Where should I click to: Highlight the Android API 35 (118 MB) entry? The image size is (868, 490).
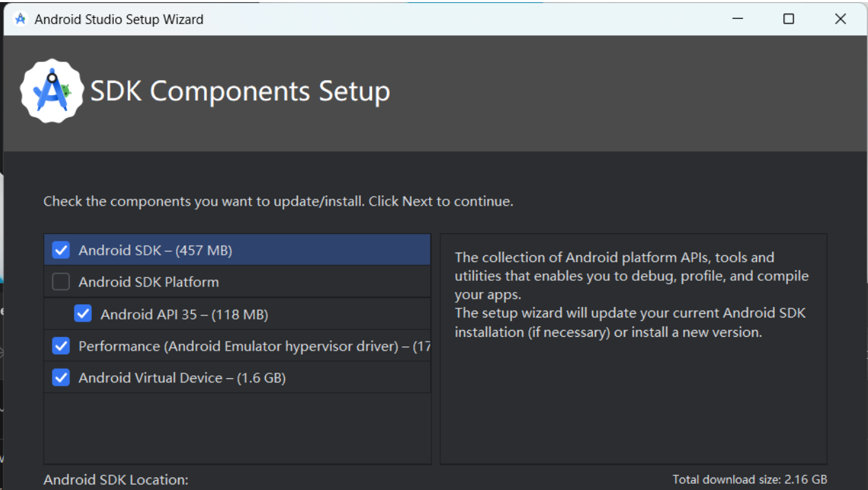tap(237, 314)
